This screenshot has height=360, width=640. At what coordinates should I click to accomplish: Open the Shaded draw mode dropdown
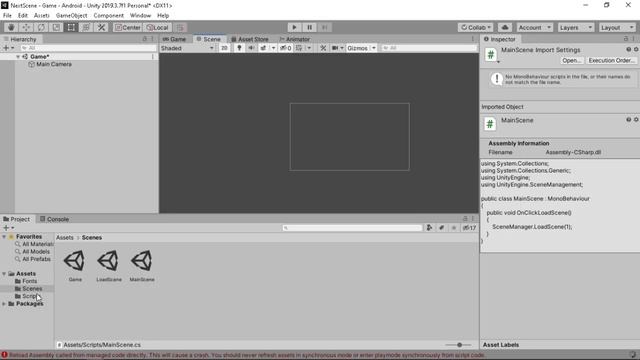coord(187,48)
